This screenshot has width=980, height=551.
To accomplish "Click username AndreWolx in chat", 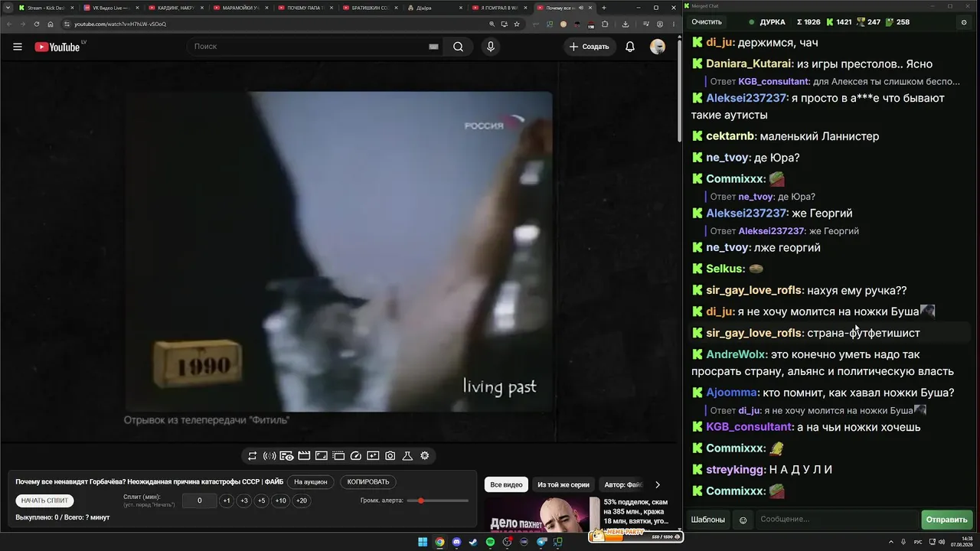I will coord(737,355).
